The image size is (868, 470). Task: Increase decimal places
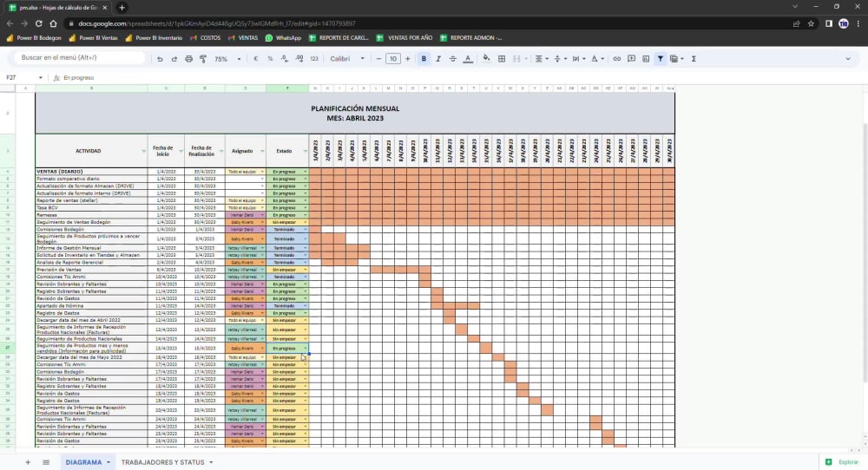pyautogui.click(x=299, y=59)
